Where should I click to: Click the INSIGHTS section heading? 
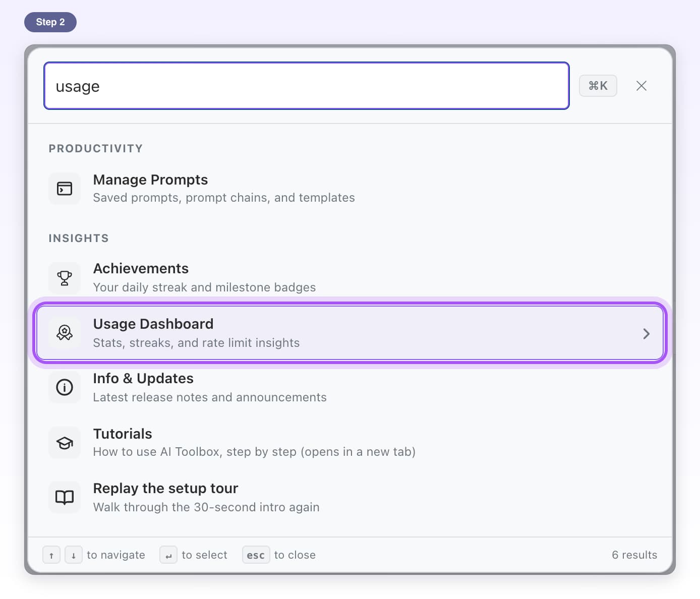[x=79, y=238]
